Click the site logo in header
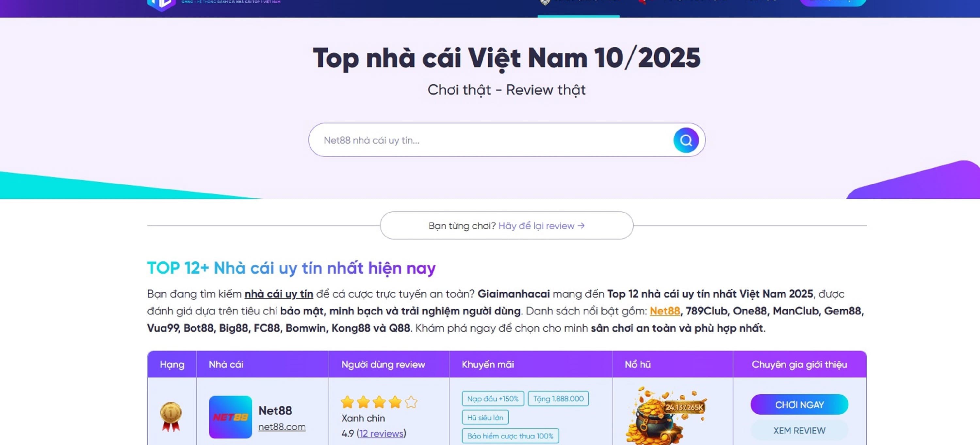 [161, 5]
